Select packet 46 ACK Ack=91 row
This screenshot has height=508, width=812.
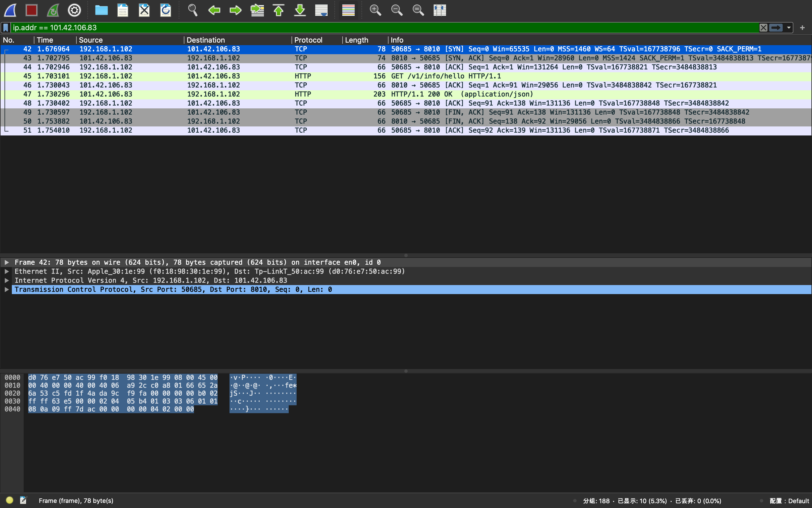(406, 85)
